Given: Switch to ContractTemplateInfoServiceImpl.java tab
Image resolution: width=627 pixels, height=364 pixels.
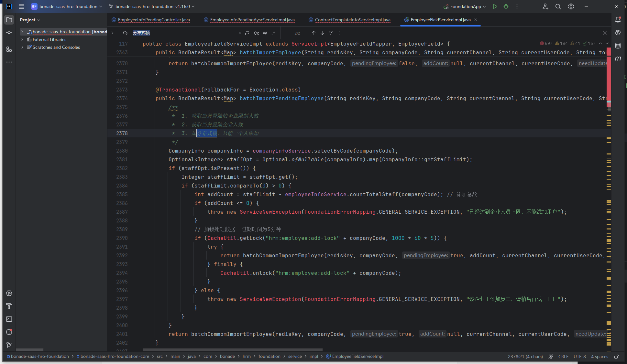Looking at the screenshot, I should (x=349, y=20).
